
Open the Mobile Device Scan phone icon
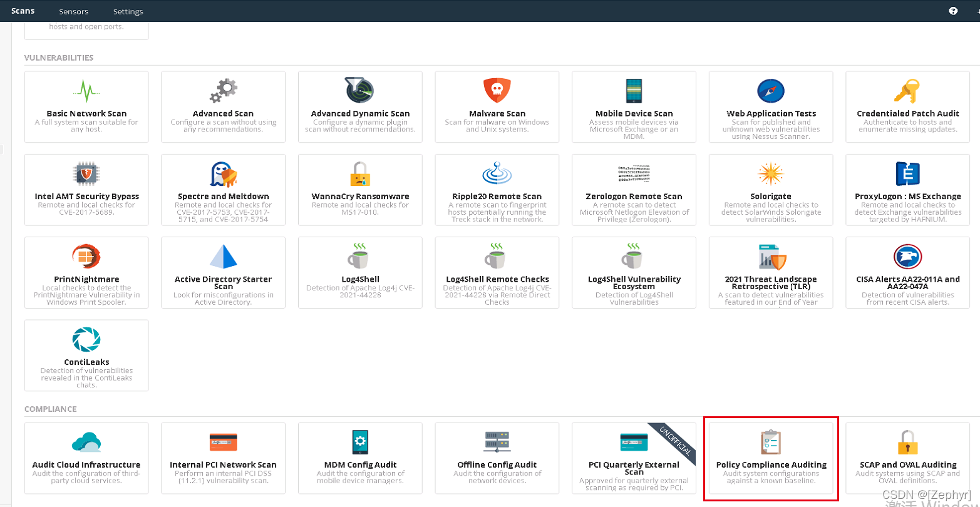click(x=634, y=91)
